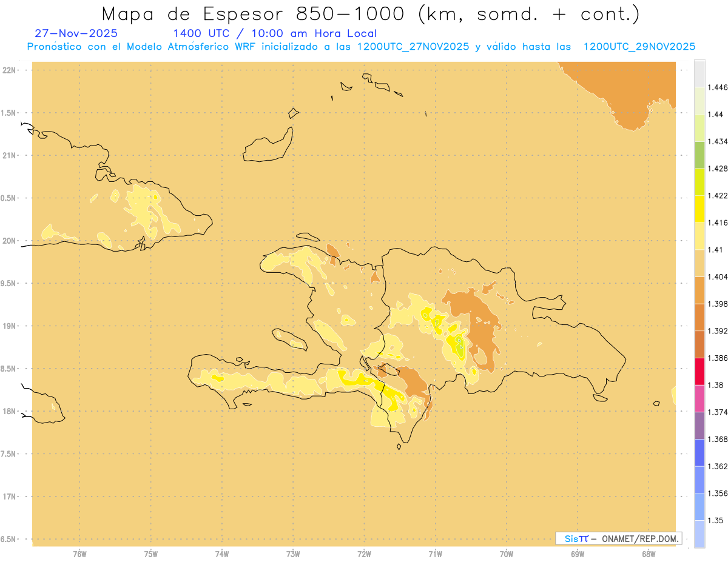Click legend value '1.35'
Image resolution: width=728 pixels, height=562 pixels.
[716, 520]
